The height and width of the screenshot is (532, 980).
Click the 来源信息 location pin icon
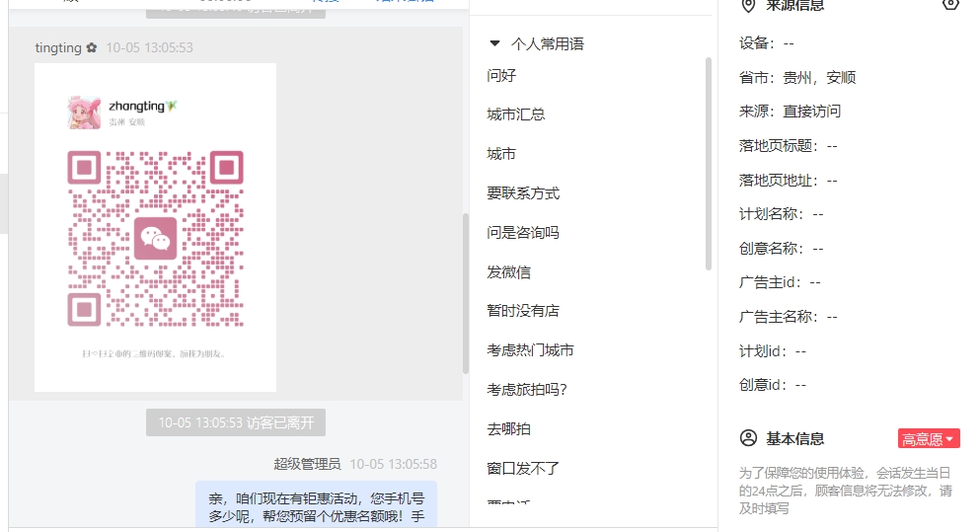tap(748, 6)
